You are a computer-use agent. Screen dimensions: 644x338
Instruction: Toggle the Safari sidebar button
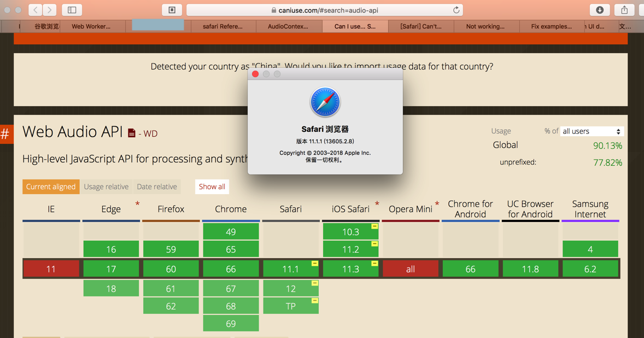tap(72, 10)
